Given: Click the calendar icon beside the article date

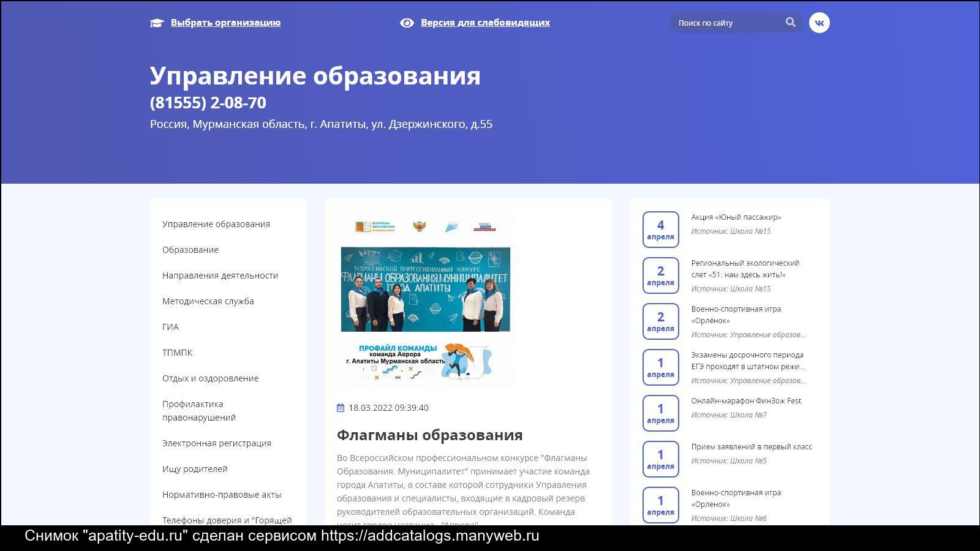Looking at the screenshot, I should click(x=341, y=408).
